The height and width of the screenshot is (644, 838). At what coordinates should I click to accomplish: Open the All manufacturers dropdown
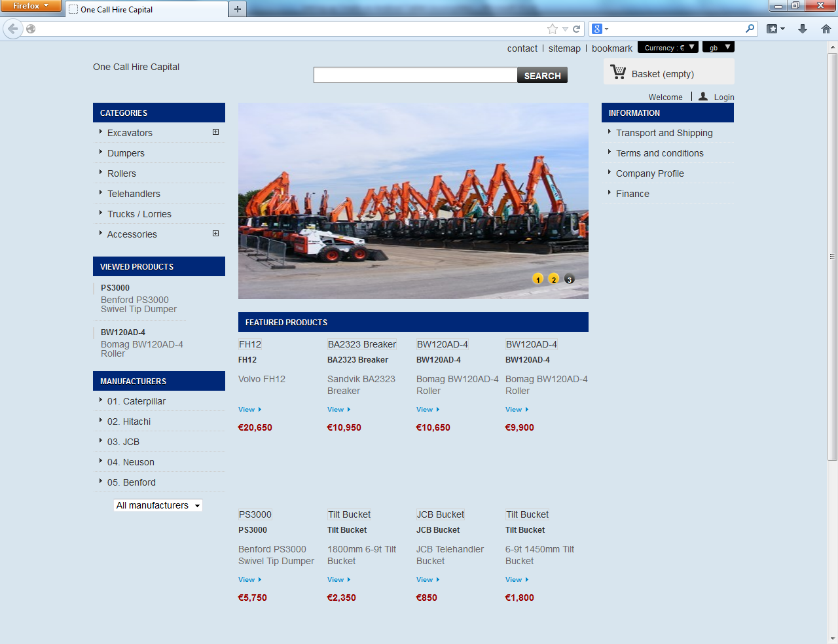pos(158,505)
